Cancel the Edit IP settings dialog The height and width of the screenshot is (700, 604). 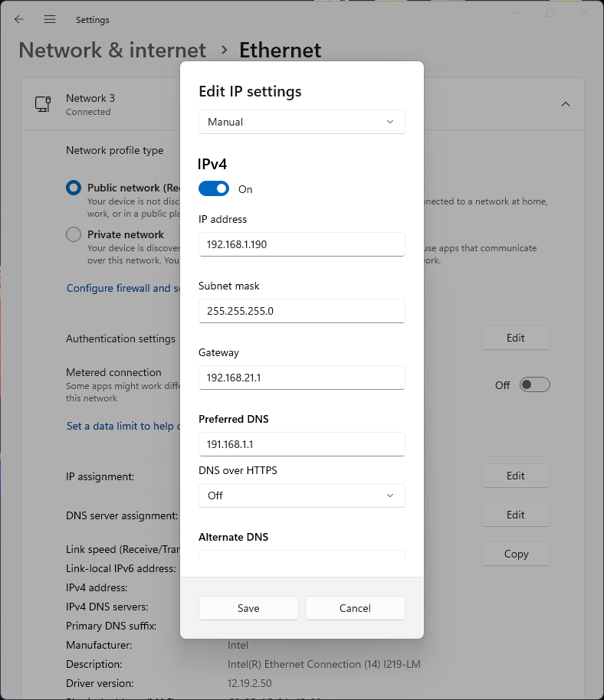(355, 608)
